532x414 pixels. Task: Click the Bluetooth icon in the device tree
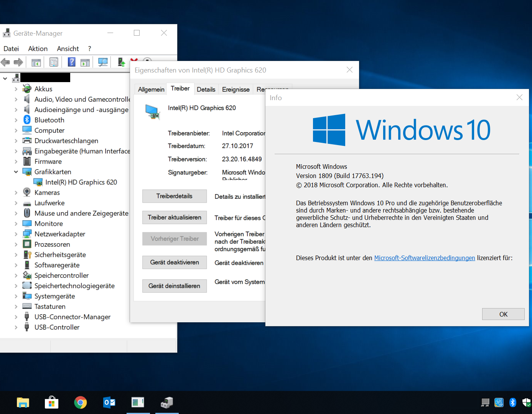(27, 120)
